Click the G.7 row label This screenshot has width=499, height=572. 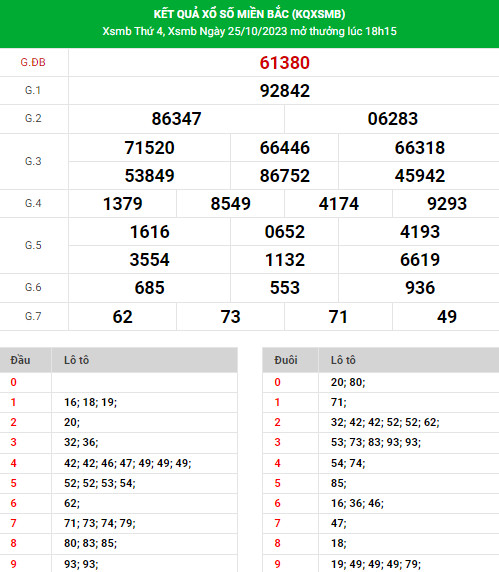33,316
